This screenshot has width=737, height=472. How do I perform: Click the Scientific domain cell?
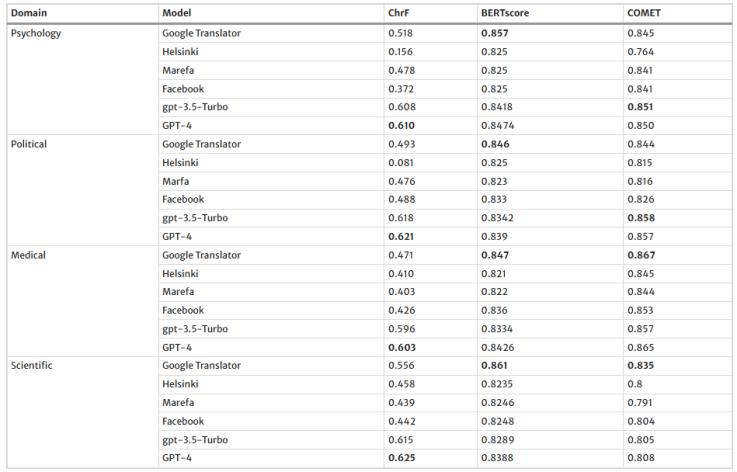(32, 366)
